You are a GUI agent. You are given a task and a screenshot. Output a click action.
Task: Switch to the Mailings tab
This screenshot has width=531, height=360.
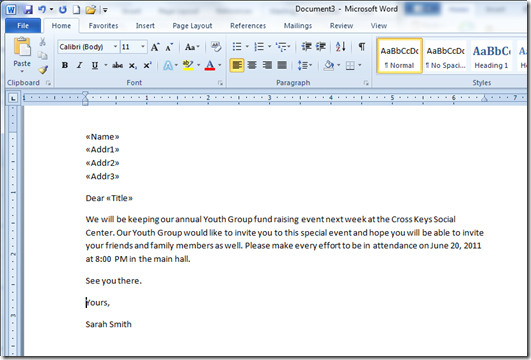point(298,26)
